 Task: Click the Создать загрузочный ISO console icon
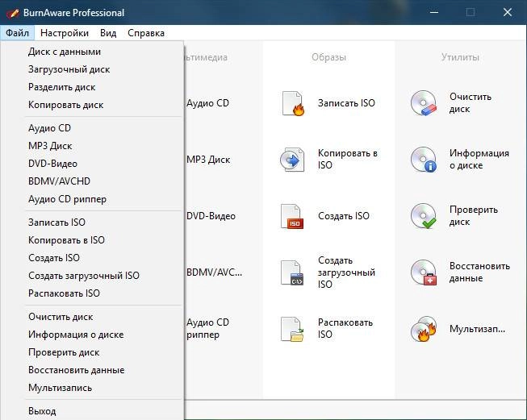point(292,272)
